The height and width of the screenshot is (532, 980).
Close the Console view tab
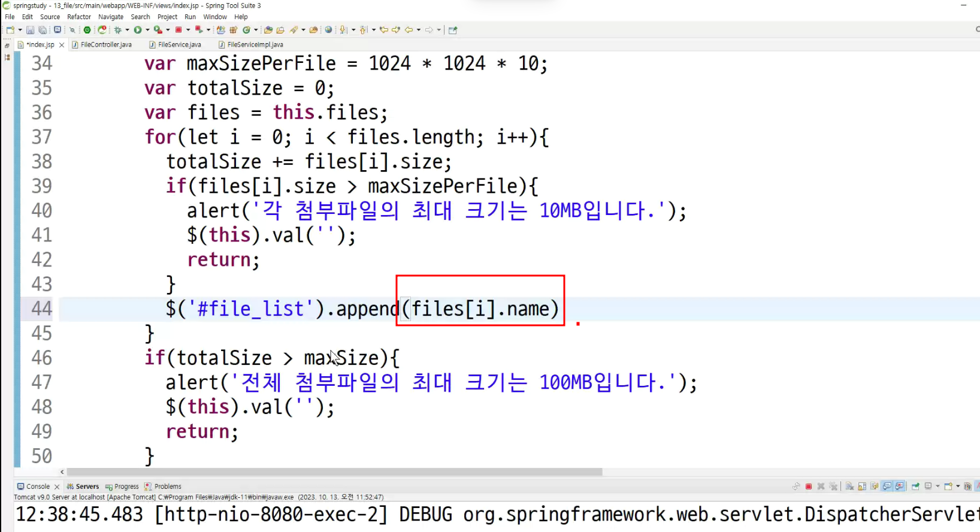pyautogui.click(x=57, y=487)
